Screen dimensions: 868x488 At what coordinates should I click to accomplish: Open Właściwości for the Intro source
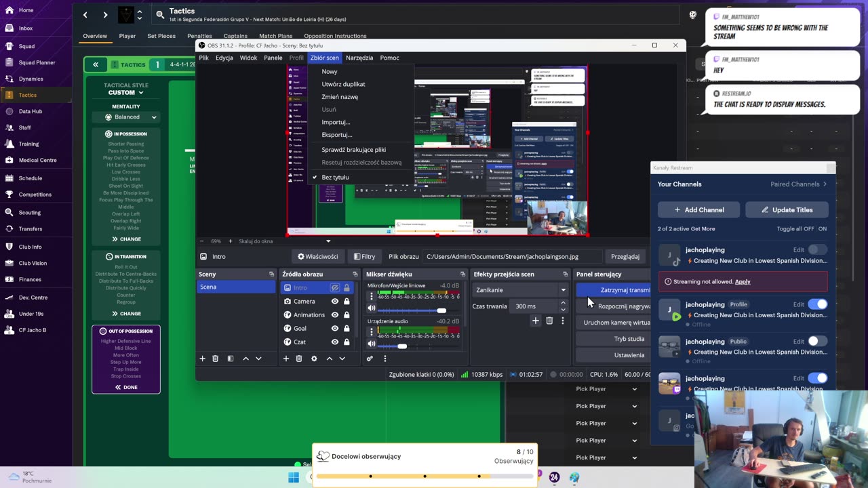(x=317, y=257)
